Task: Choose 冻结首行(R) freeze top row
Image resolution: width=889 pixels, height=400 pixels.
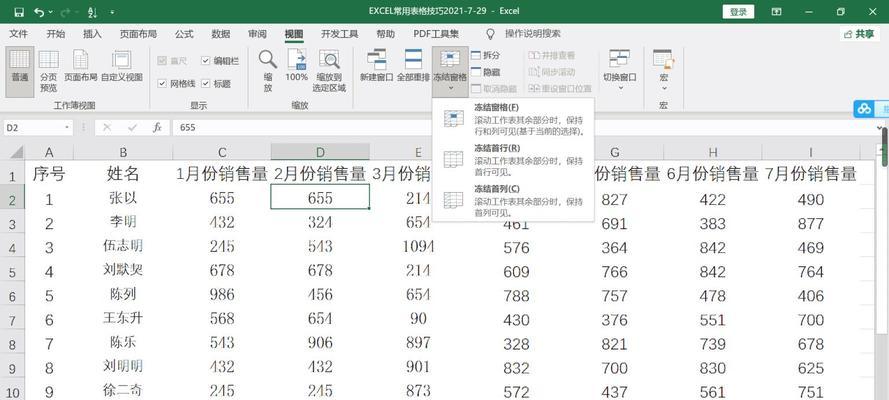Action: click(513, 160)
